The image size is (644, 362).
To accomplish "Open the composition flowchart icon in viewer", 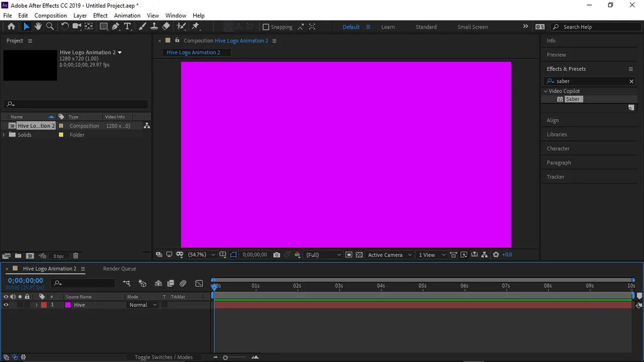I will coord(484,255).
